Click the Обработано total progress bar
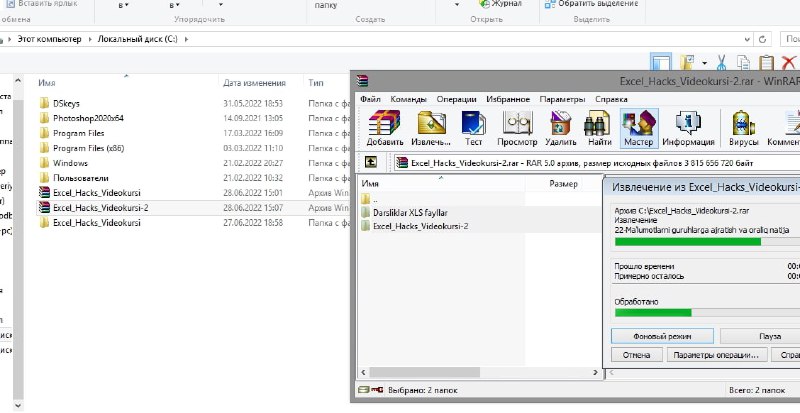This screenshot has width=800, height=413. coord(707,312)
